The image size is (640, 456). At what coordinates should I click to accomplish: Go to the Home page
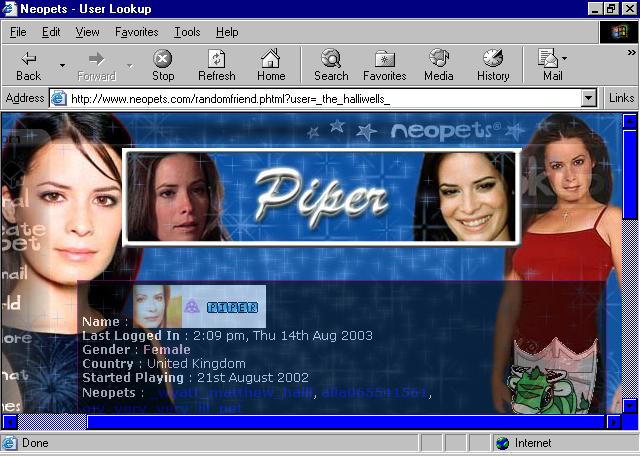(271, 65)
